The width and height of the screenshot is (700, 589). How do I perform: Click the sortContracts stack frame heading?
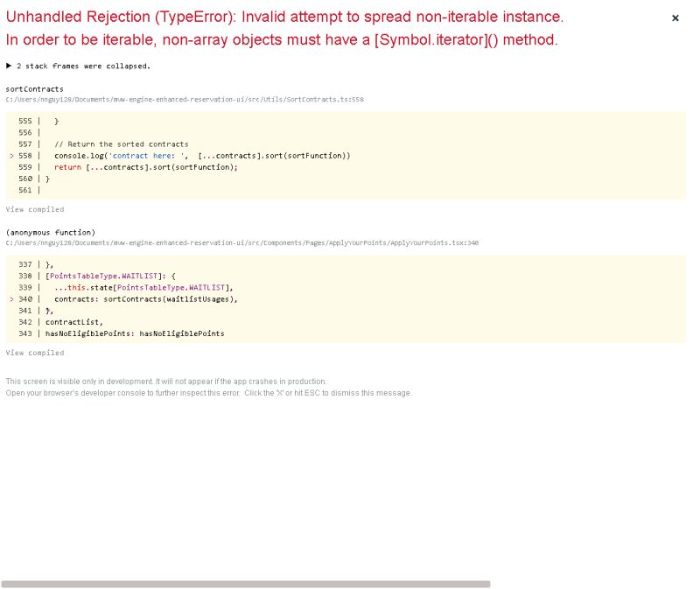click(x=32, y=88)
